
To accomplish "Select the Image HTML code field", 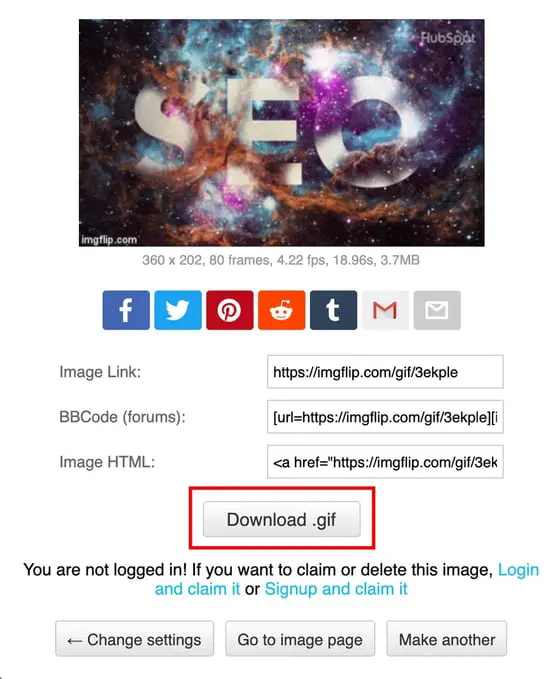I will [x=385, y=462].
